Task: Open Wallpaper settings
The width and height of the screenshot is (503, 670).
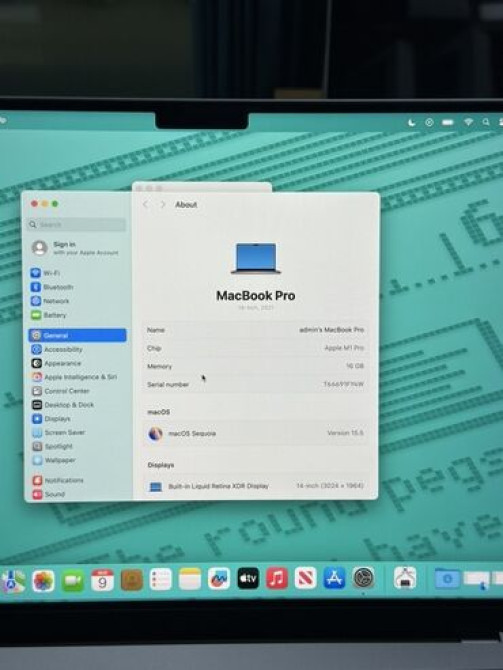Action: click(x=54, y=460)
